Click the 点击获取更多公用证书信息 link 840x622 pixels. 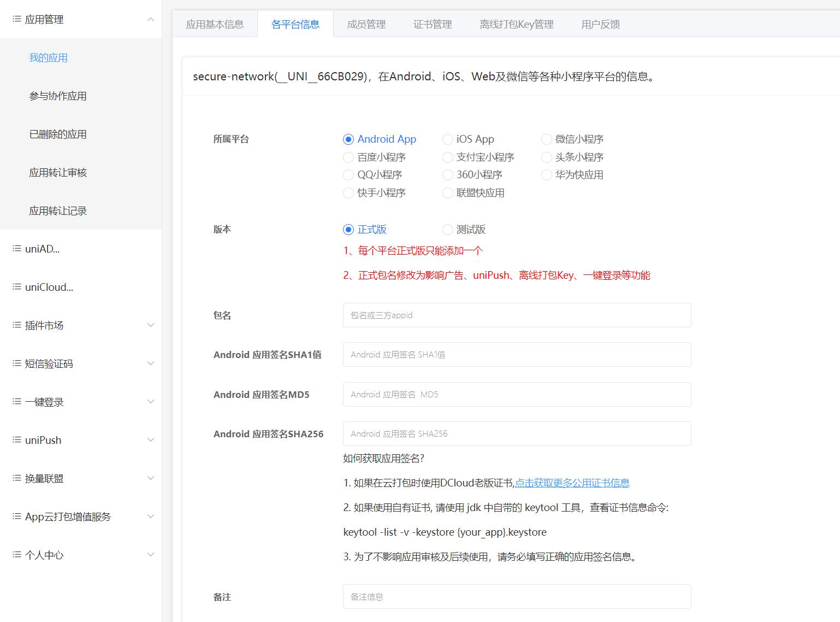[x=572, y=483]
